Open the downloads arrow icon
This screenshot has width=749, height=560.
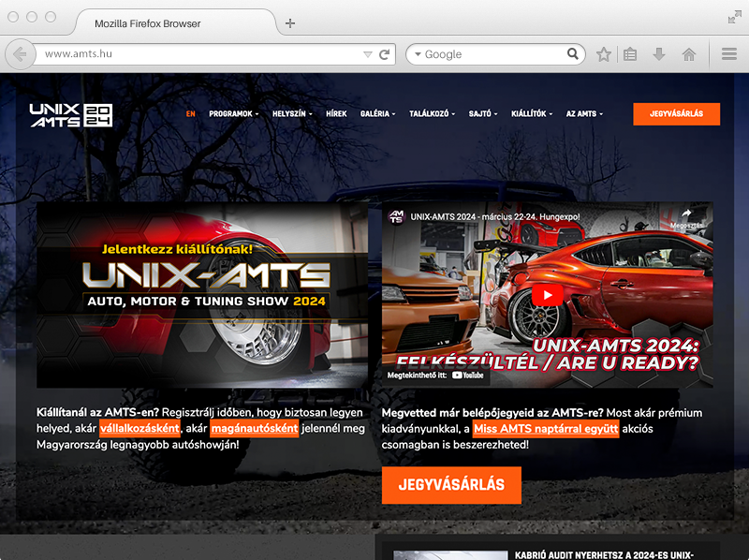tap(659, 54)
